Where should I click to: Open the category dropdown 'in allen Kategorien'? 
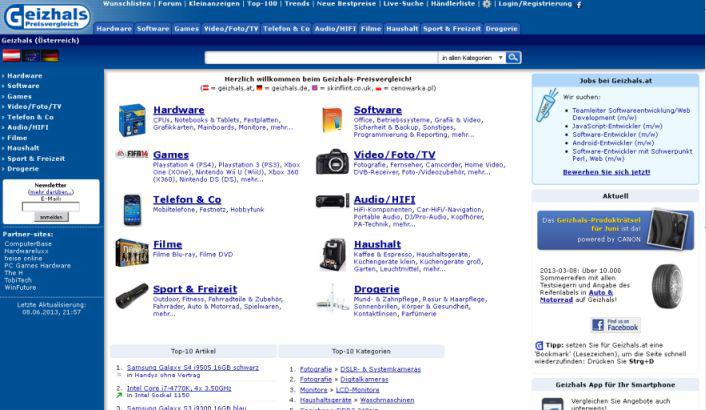[471, 58]
